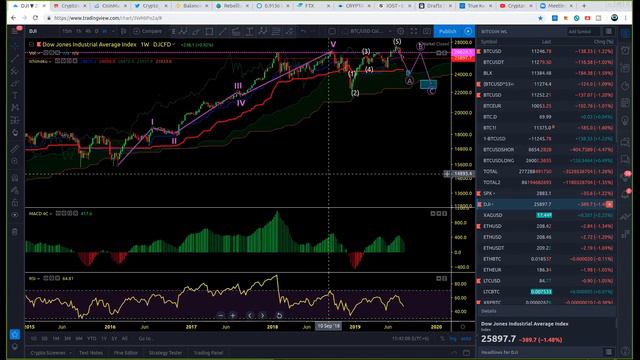Open the timezone menu at chart bottom

coord(410,339)
